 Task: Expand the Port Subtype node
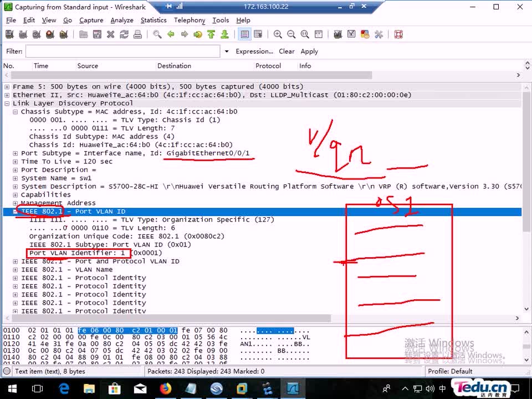[16, 154]
